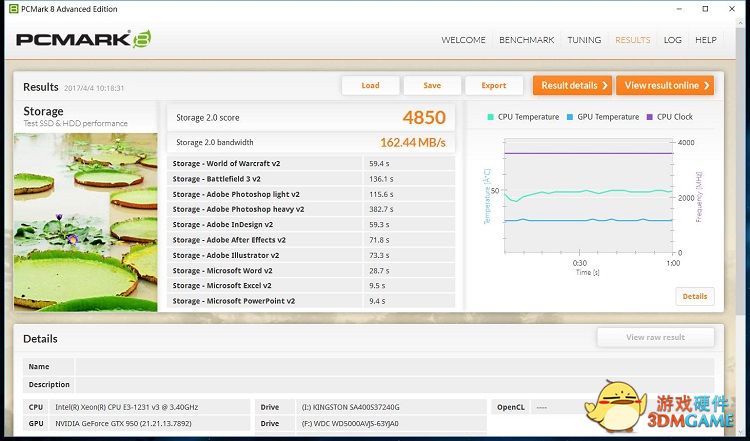The image size is (750, 441).
Task: Click the Storage heading
Action: pyautogui.click(x=44, y=111)
